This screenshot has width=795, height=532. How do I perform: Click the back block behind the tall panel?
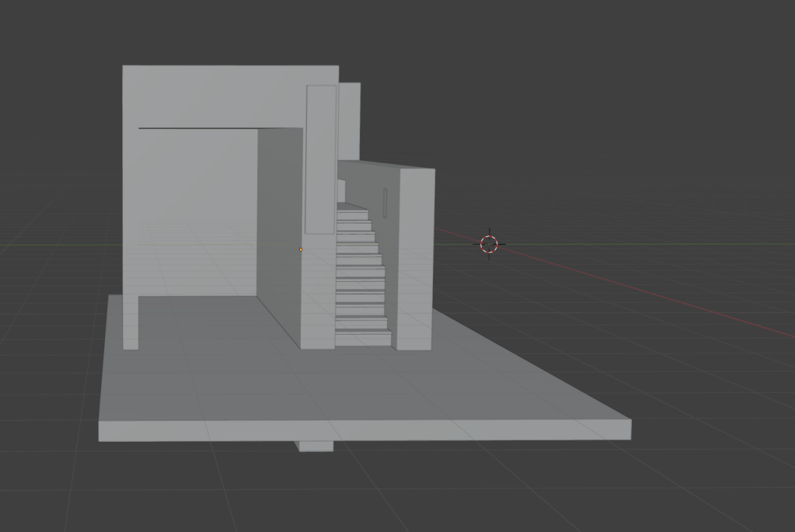[350, 121]
